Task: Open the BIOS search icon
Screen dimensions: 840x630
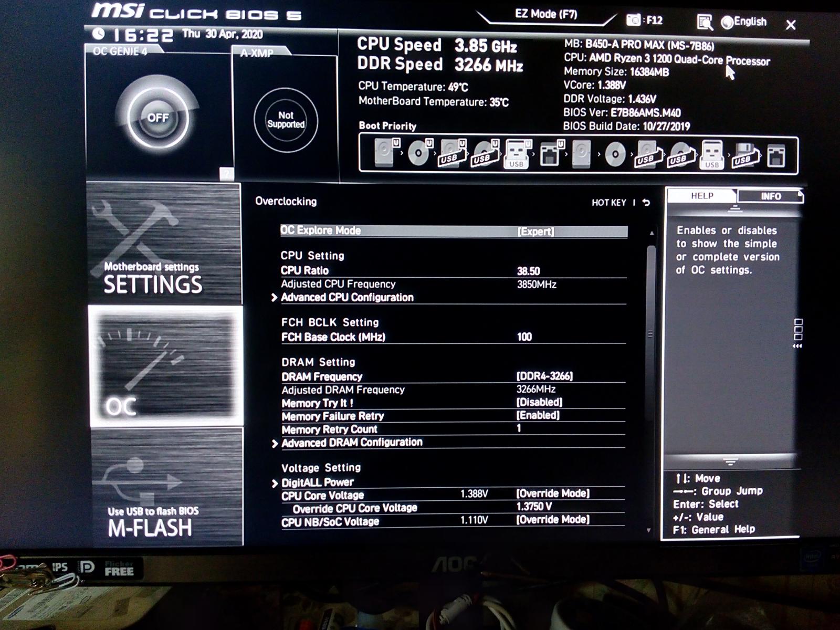Action: 705,22
